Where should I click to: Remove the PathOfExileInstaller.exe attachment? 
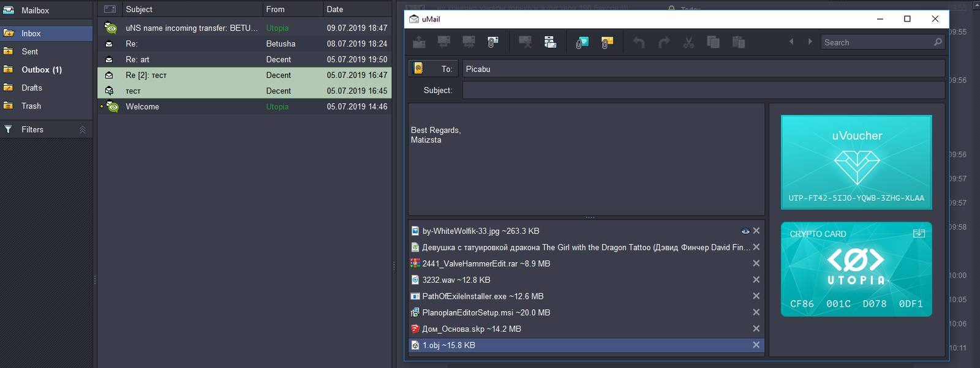click(756, 296)
